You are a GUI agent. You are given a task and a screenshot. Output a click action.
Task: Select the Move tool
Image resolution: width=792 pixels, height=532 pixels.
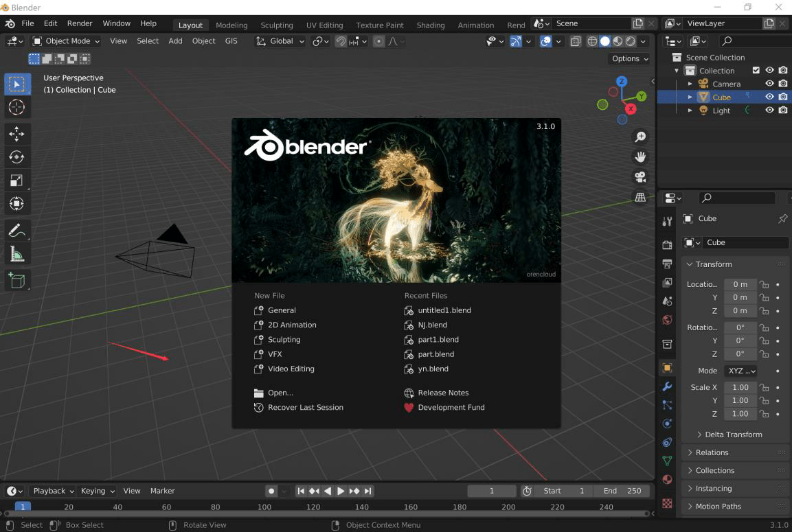16,134
